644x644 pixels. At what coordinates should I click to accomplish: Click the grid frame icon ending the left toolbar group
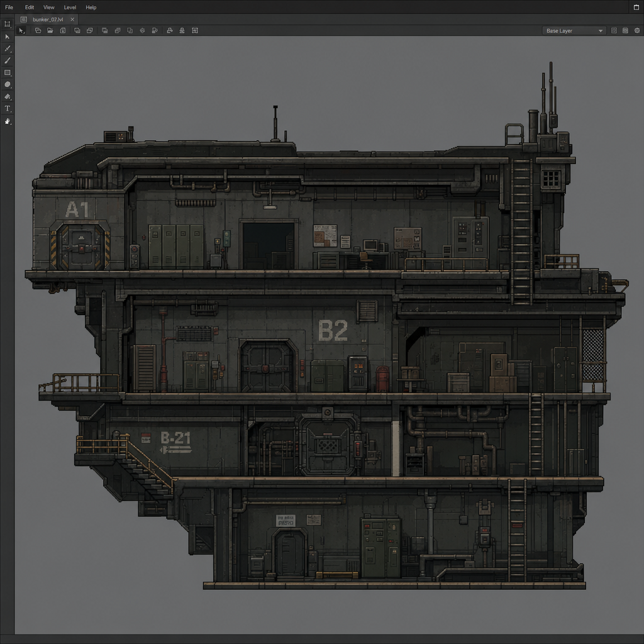coord(195,30)
